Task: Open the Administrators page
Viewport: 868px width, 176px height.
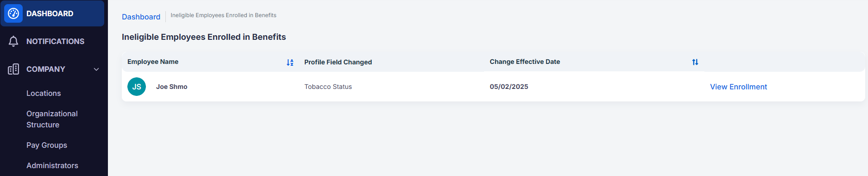Action: (x=52, y=165)
